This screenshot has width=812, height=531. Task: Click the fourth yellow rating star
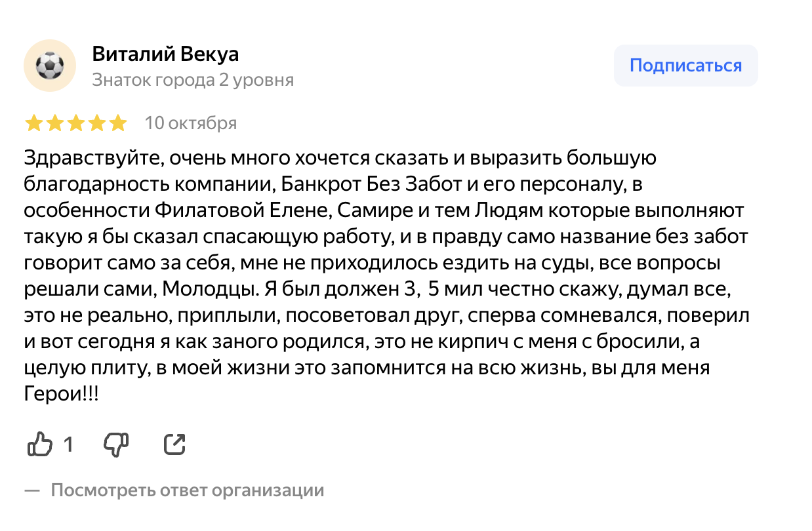96,123
